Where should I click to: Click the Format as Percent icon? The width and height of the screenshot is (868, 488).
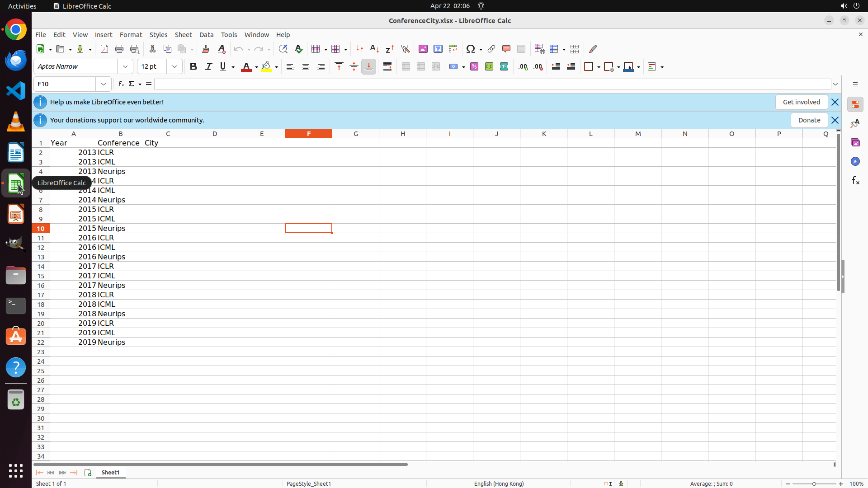coord(474,66)
